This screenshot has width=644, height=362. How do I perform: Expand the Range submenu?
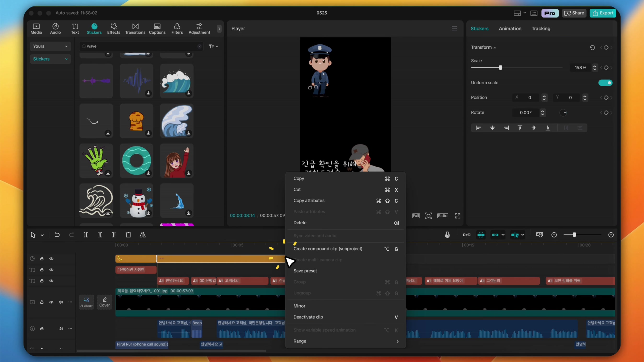point(345,341)
